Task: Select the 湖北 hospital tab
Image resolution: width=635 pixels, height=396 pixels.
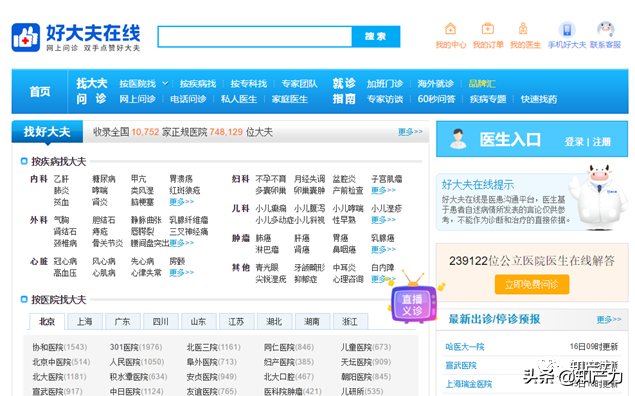Action: (x=274, y=321)
